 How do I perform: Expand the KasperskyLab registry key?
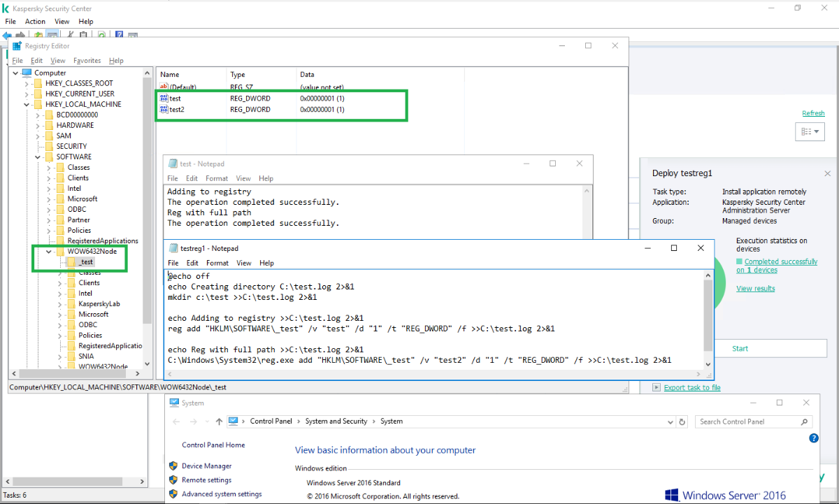(60, 304)
